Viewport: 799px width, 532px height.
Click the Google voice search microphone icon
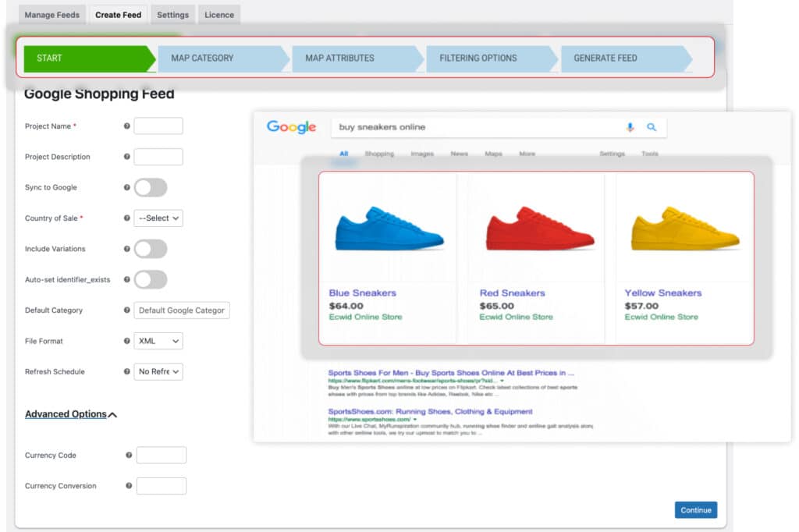(x=630, y=126)
